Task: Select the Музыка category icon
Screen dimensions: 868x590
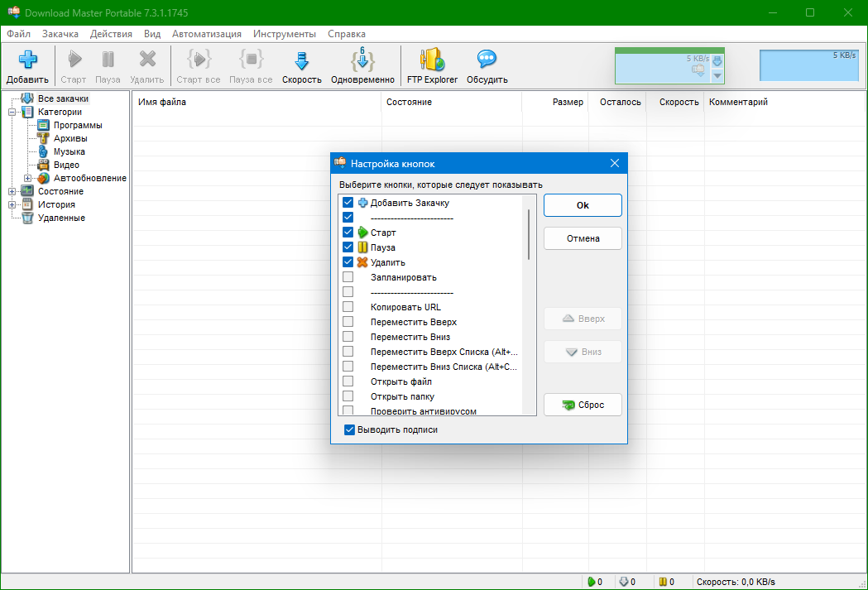Action: pyautogui.click(x=44, y=152)
